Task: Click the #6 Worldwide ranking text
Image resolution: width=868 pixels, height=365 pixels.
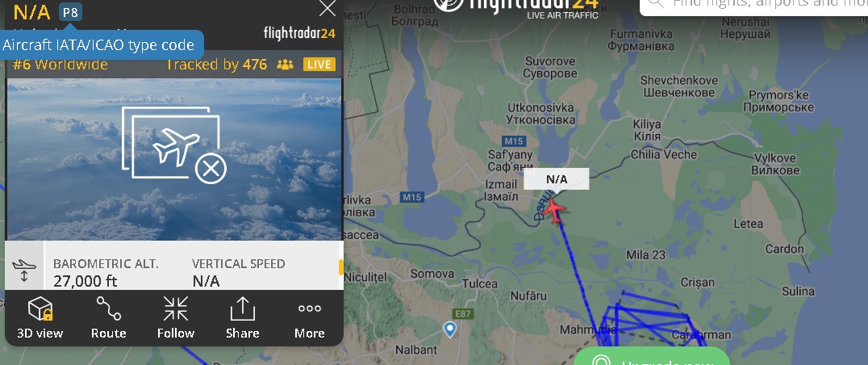Action: pyautogui.click(x=61, y=65)
